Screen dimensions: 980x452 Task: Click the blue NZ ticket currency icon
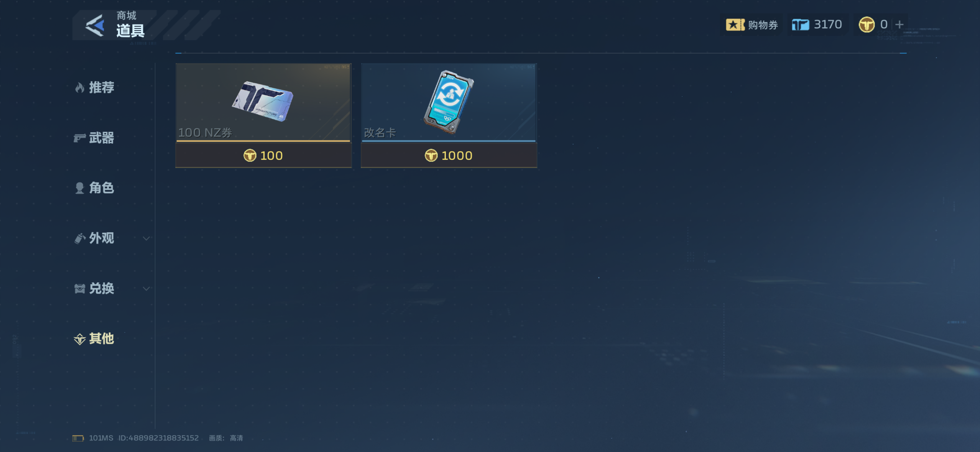(801, 25)
